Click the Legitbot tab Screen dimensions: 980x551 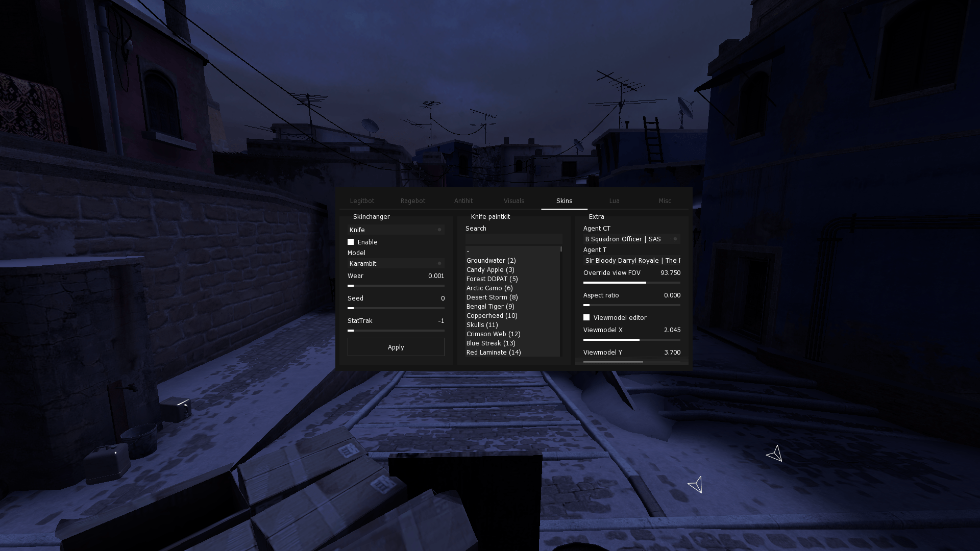pyautogui.click(x=363, y=201)
